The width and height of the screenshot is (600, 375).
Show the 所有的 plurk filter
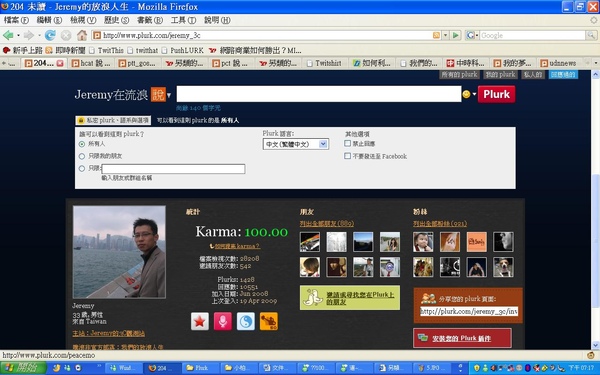coord(459,75)
